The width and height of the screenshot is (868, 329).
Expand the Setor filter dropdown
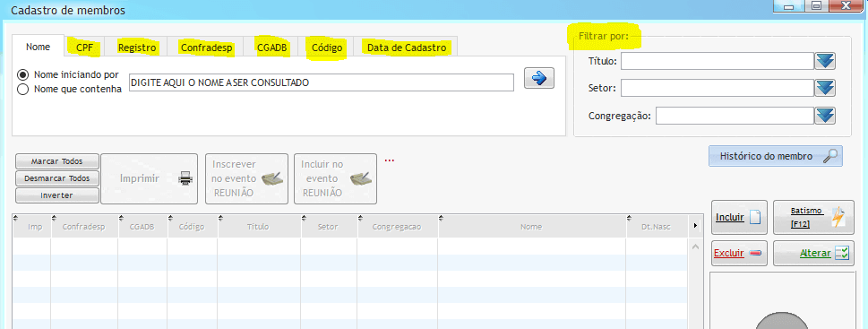(x=825, y=88)
